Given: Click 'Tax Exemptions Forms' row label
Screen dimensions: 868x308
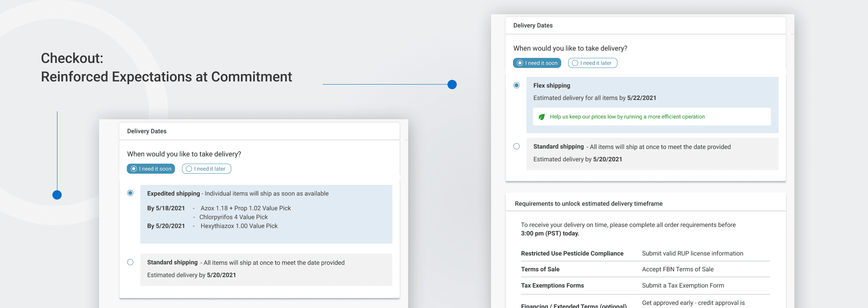Looking at the screenshot, I should [552, 285].
